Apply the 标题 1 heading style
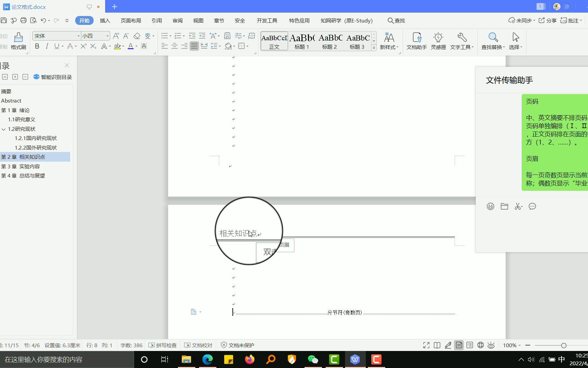588x368 pixels. pyautogui.click(x=302, y=41)
